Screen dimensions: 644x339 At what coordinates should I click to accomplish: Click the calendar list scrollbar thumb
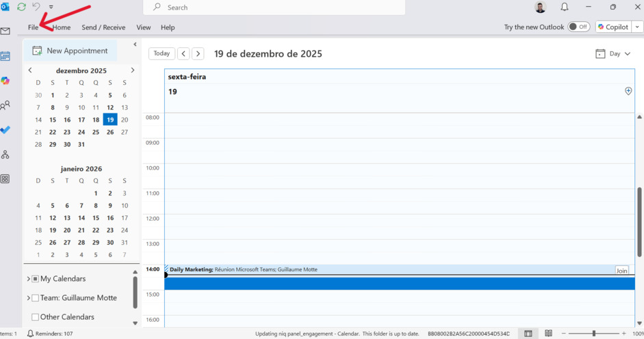(135, 293)
